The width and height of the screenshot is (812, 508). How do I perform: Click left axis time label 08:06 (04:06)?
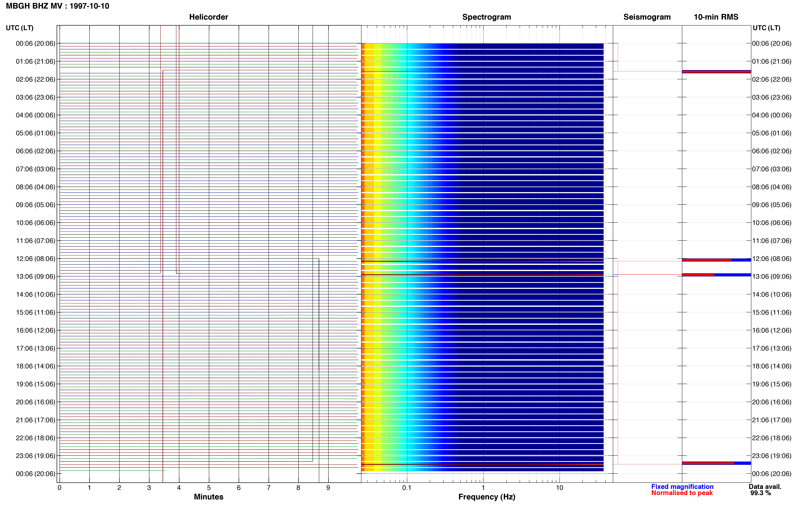(36, 187)
